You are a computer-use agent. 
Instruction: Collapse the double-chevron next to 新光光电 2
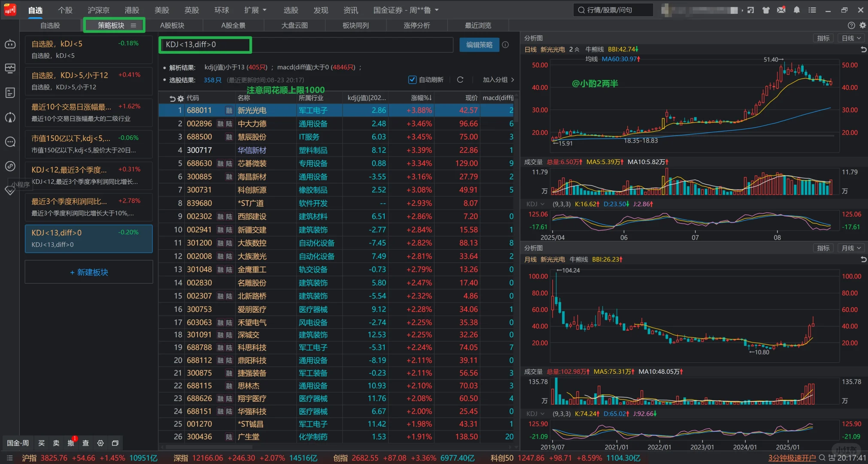577,49
